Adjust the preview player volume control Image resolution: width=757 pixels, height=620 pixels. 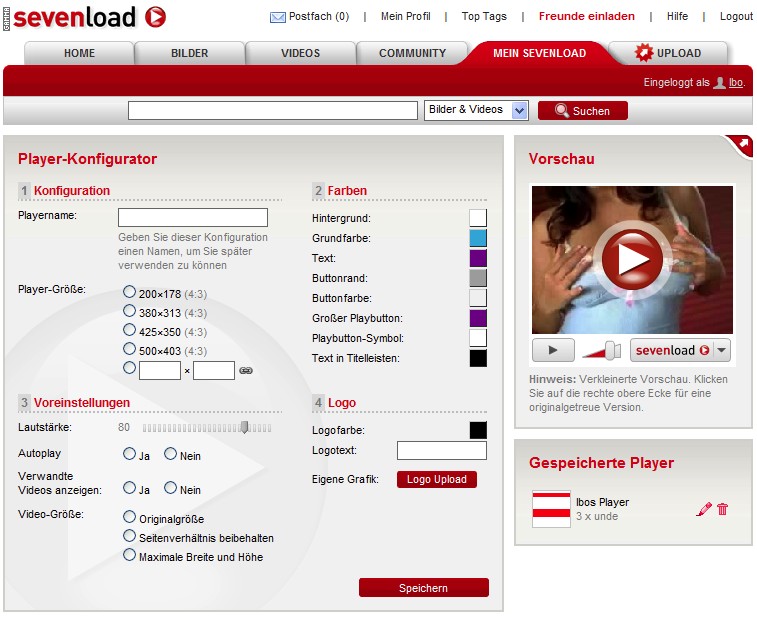click(x=602, y=350)
